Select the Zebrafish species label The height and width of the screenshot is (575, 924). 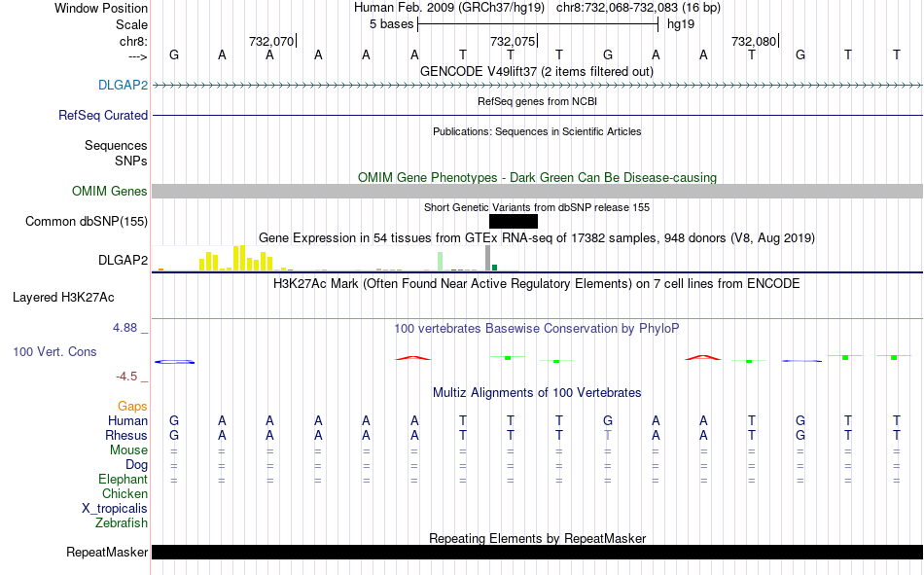122,522
